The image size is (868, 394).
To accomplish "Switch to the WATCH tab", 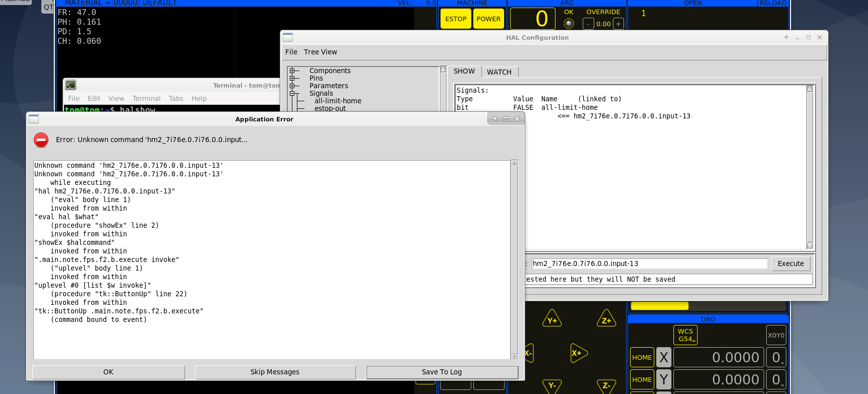I will 499,72.
